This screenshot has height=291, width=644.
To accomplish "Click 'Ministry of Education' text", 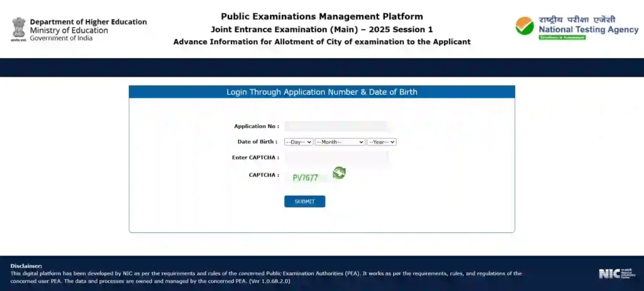I will [69, 30].
